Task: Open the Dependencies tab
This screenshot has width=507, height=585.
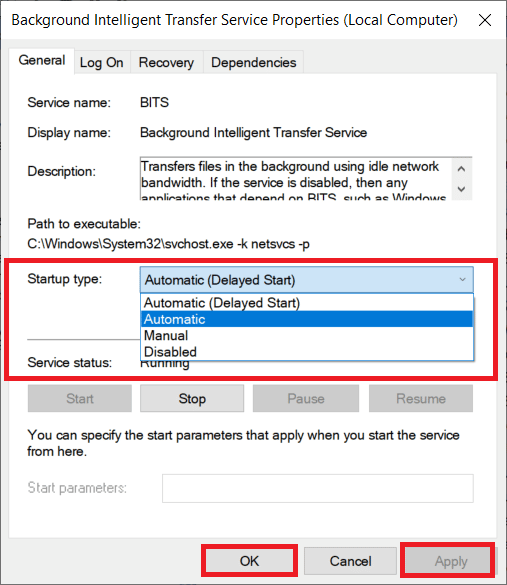Action: pos(254,62)
